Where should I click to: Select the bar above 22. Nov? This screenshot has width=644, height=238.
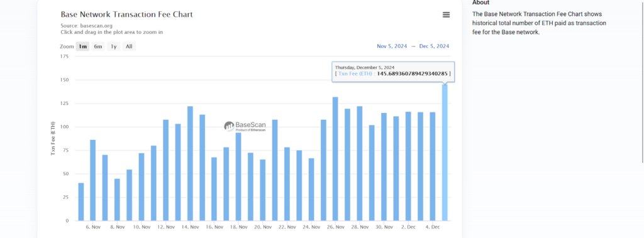tap(287, 184)
